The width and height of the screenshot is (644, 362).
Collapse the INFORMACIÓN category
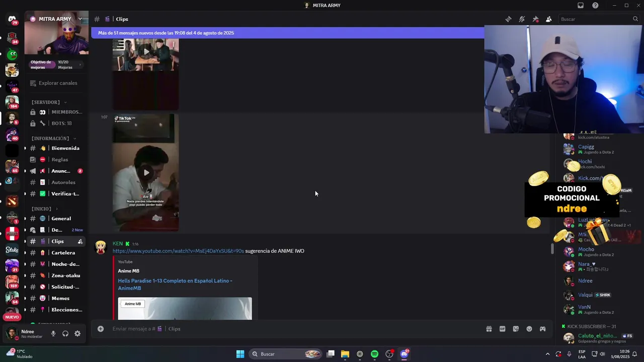(54, 138)
